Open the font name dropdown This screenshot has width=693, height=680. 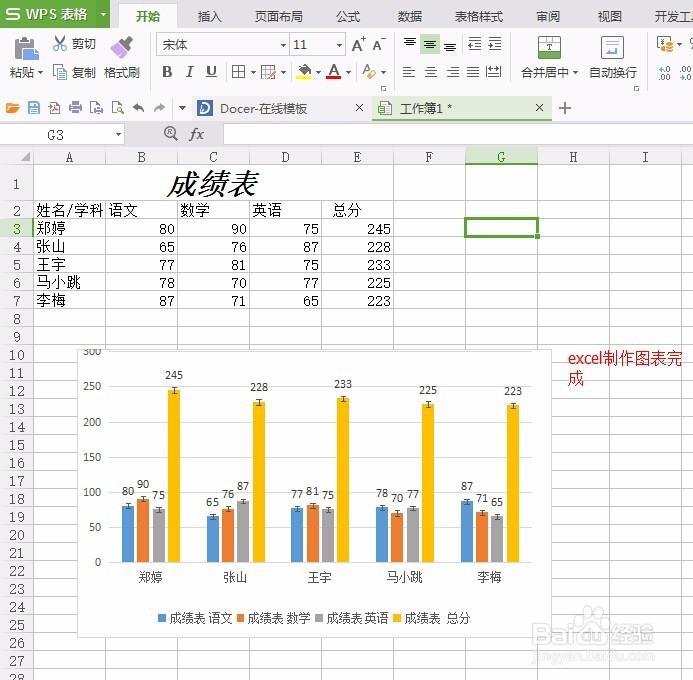pos(283,45)
